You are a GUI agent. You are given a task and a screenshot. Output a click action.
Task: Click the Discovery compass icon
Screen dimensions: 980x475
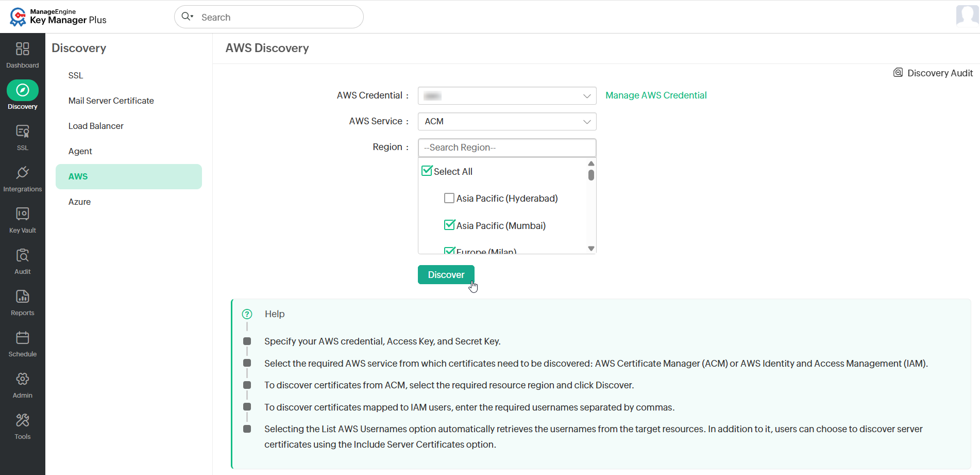[23, 90]
